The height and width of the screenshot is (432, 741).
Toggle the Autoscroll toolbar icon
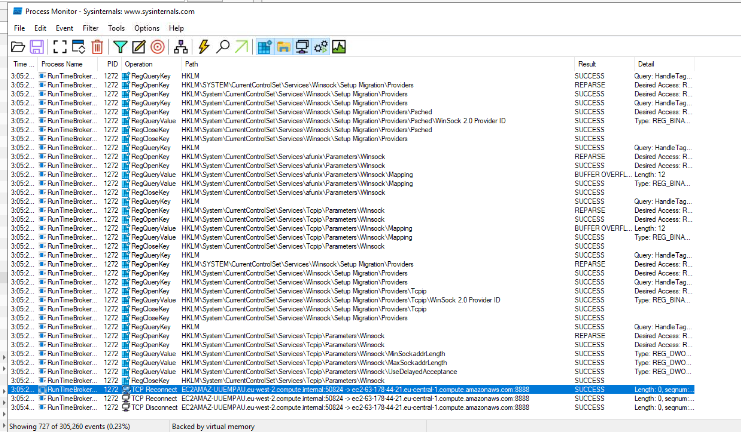77,47
